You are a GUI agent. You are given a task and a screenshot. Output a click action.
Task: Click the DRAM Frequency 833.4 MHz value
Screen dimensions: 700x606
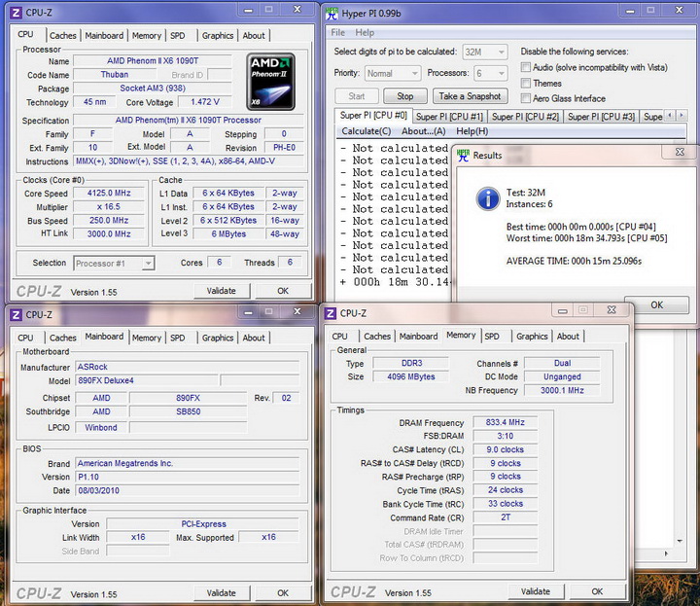(x=505, y=422)
